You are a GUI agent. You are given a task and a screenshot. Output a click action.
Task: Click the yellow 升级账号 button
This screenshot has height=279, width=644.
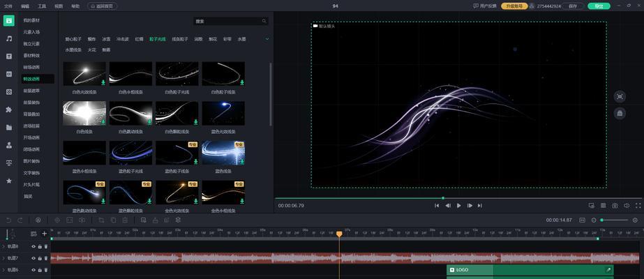coord(514,6)
